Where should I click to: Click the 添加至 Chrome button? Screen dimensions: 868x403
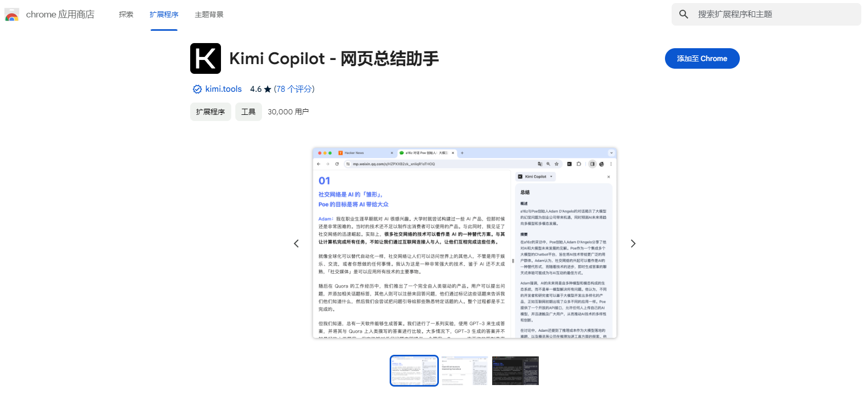click(702, 58)
